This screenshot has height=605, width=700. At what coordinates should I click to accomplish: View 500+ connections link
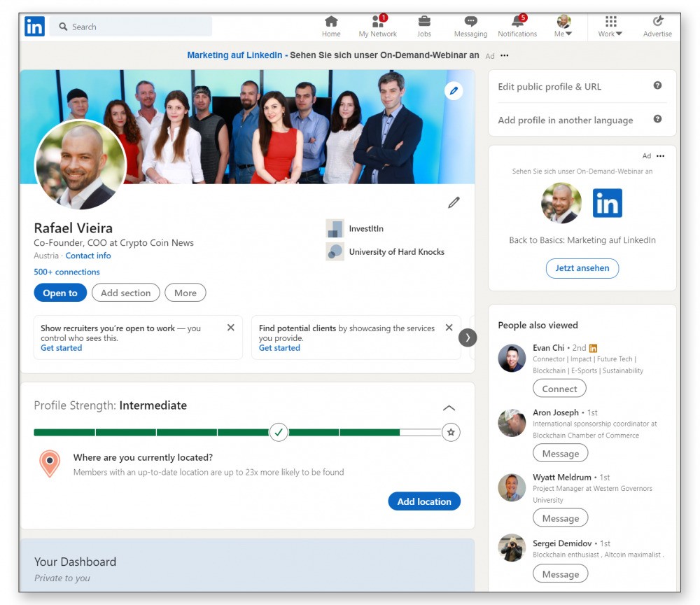67,272
